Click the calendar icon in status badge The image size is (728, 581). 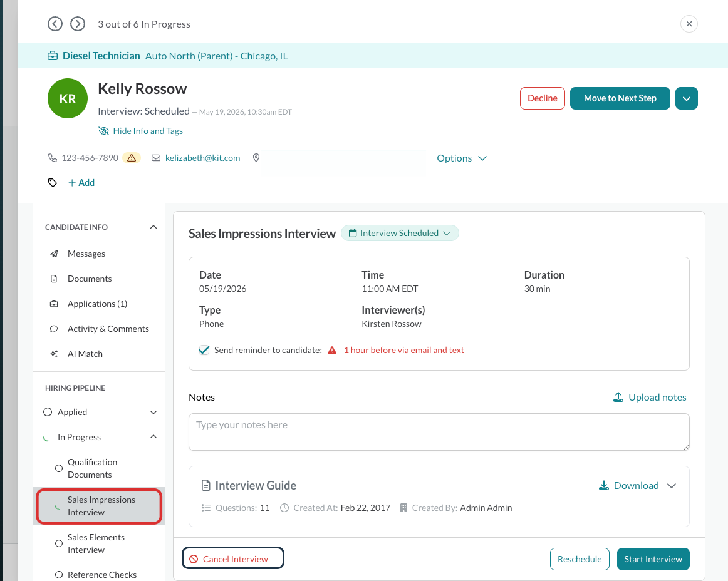pos(352,233)
